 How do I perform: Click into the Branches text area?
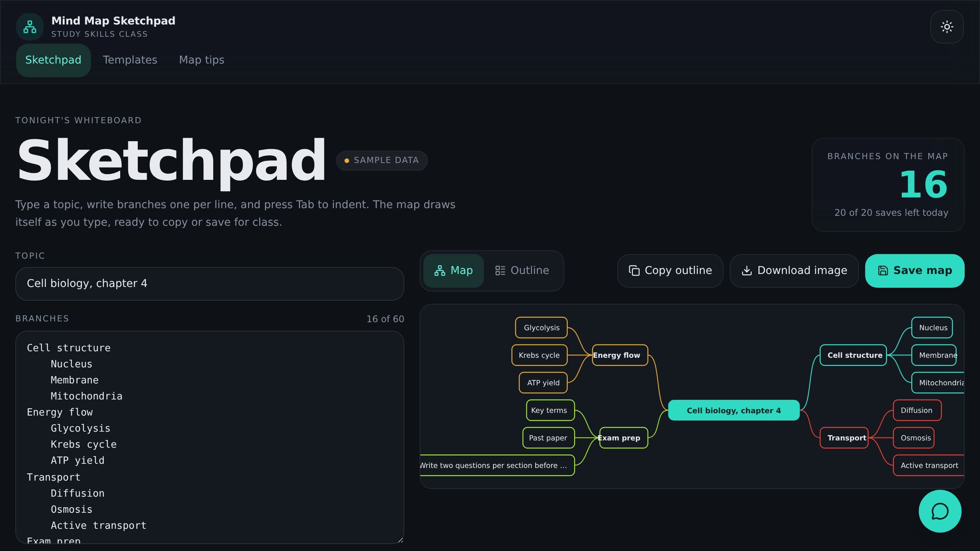[209, 437]
